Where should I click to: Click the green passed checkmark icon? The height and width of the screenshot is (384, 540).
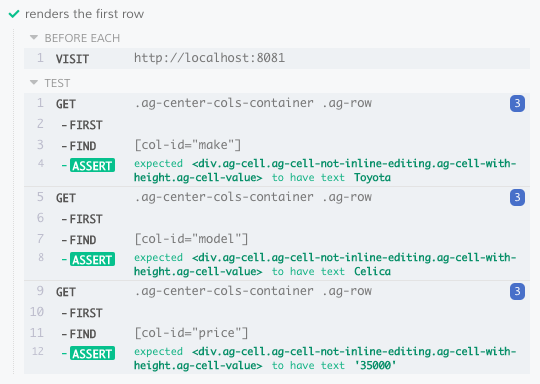(14, 14)
